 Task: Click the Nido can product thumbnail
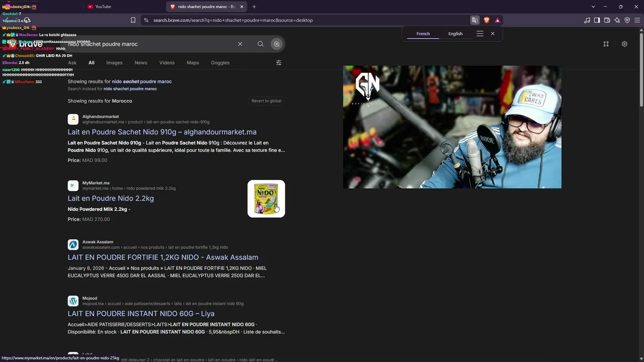pos(266,199)
